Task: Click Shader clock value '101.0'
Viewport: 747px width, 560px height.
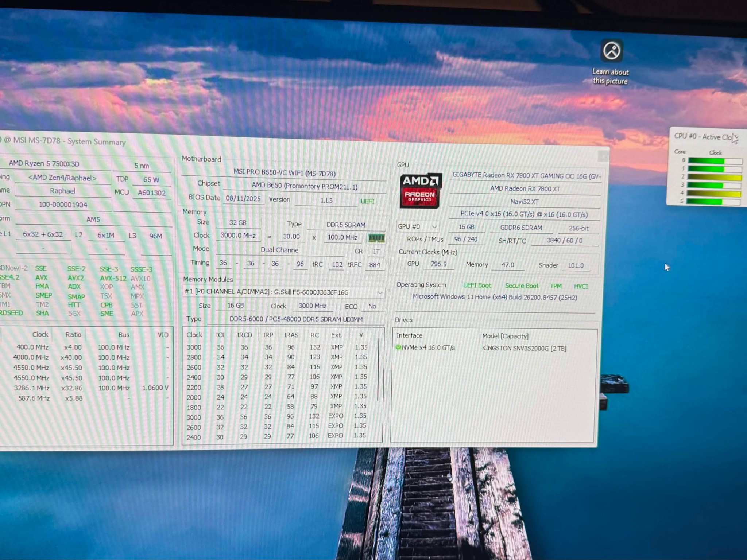Action: pyautogui.click(x=576, y=265)
